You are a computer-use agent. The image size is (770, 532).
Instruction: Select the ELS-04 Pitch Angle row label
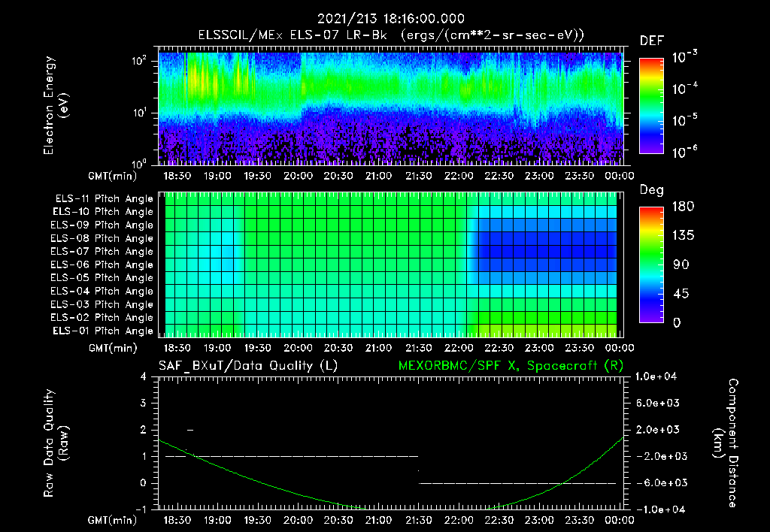point(102,291)
